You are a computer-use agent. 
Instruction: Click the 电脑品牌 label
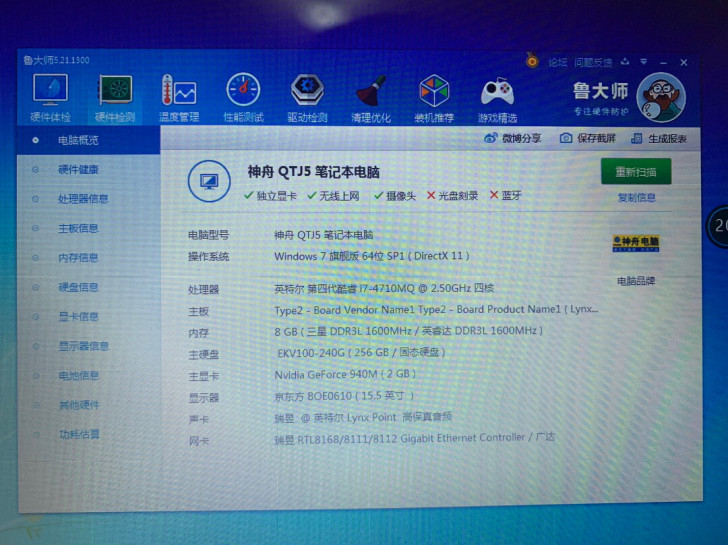pyautogui.click(x=636, y=281)
